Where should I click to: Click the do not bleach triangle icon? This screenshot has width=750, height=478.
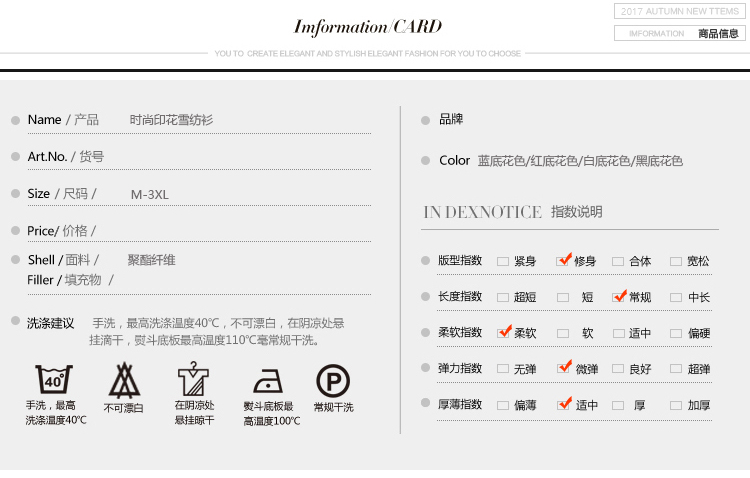tap(124, 380)
